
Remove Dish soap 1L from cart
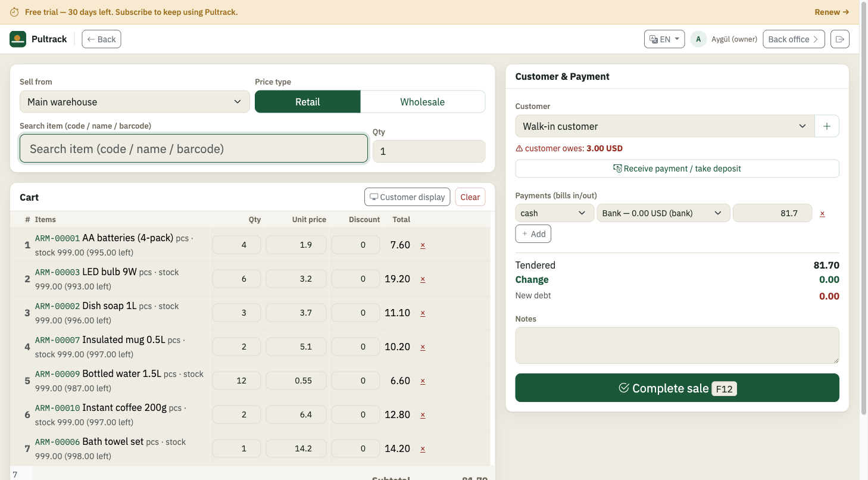[423, 313]
